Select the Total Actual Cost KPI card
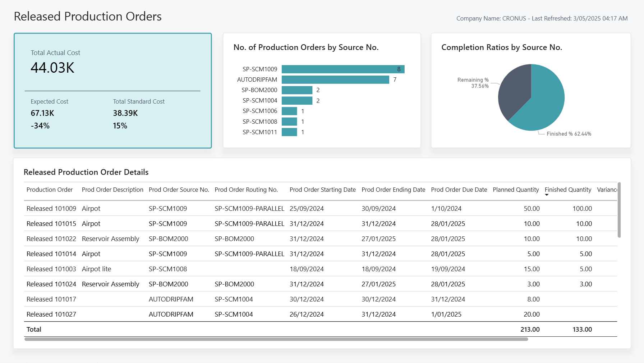 [x=112, y=90]
